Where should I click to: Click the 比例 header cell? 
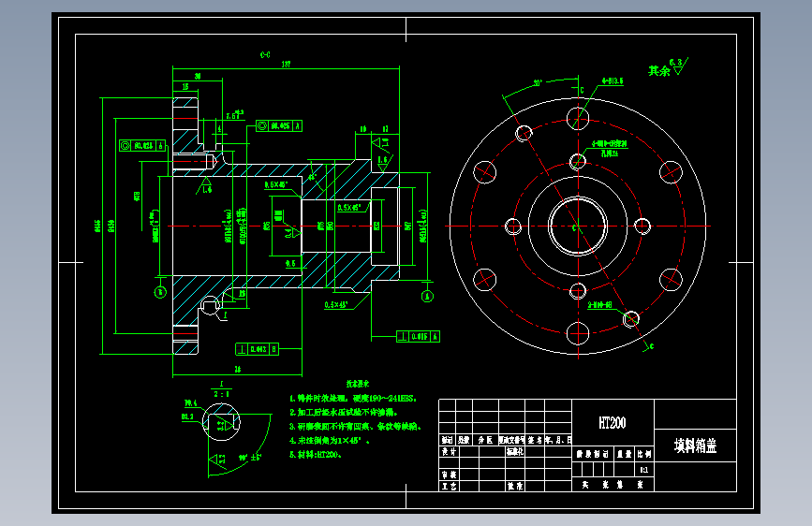[x=643, y=454]
